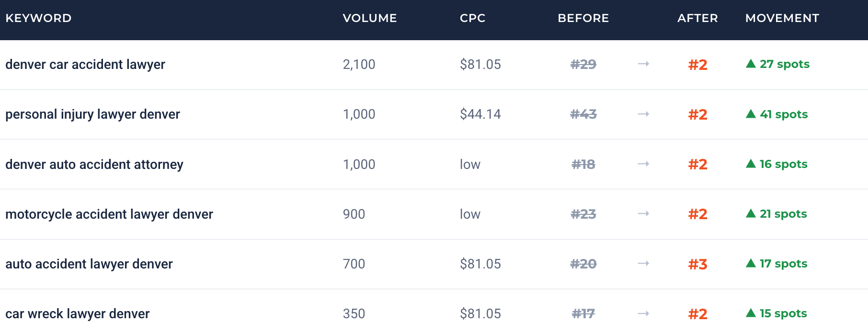Click the CPC column header

click(x=473, y=18)
